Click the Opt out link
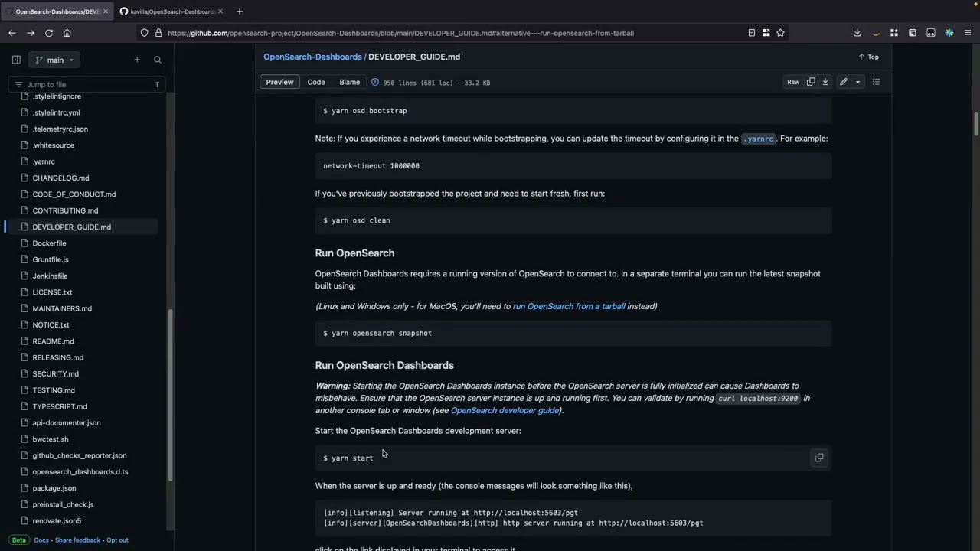Screen dimensions: 980x551 [117, 540]
